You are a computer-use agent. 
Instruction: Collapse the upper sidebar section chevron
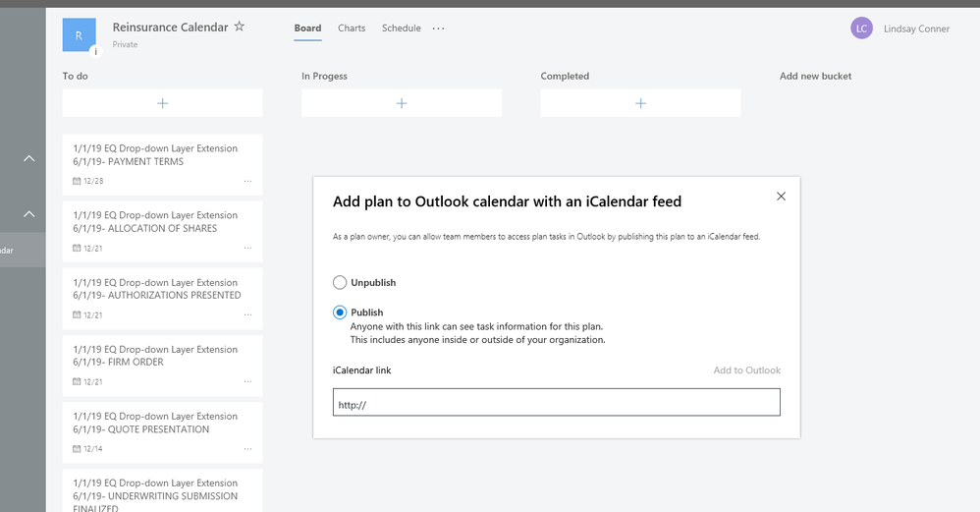(x=29, y=159)
